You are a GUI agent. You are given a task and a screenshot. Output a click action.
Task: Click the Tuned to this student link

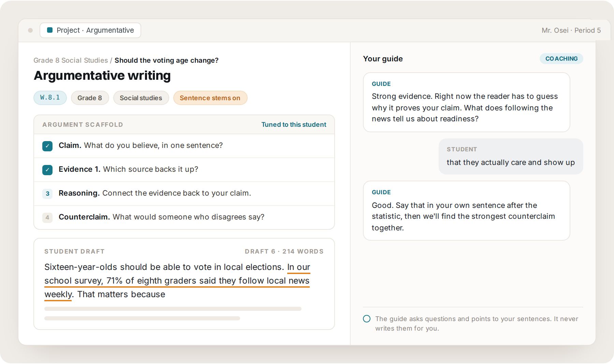coord(294,124)
